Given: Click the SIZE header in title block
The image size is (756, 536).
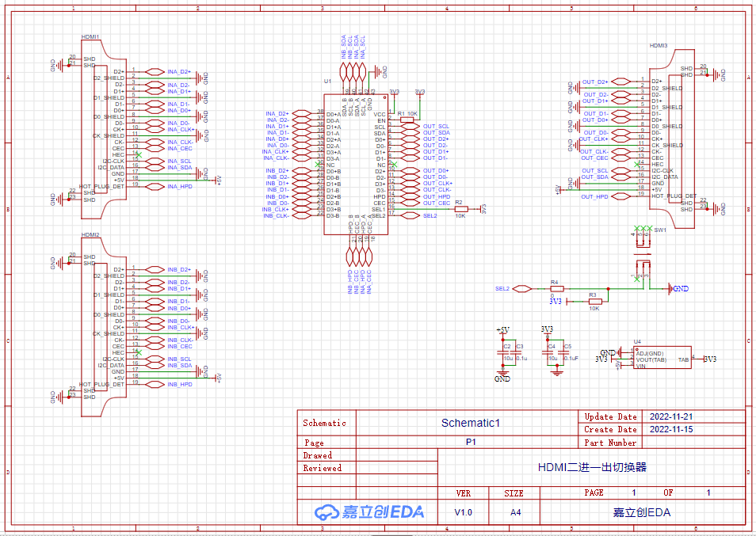Looking at the screenshot, I should [x=514, y=493].
